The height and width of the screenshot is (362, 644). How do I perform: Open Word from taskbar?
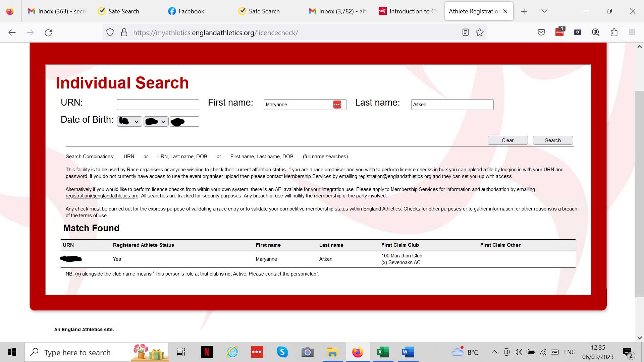(408, 352)
